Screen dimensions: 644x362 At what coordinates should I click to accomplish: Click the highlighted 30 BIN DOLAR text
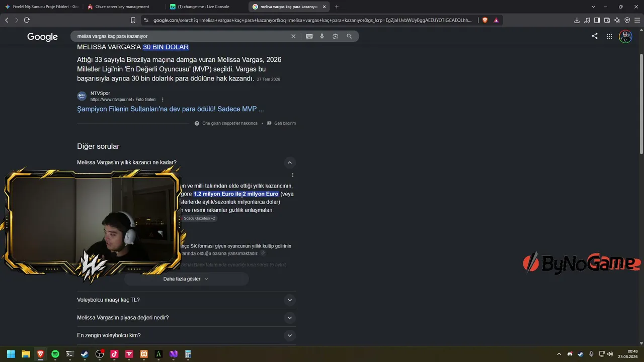coord(166,47)
